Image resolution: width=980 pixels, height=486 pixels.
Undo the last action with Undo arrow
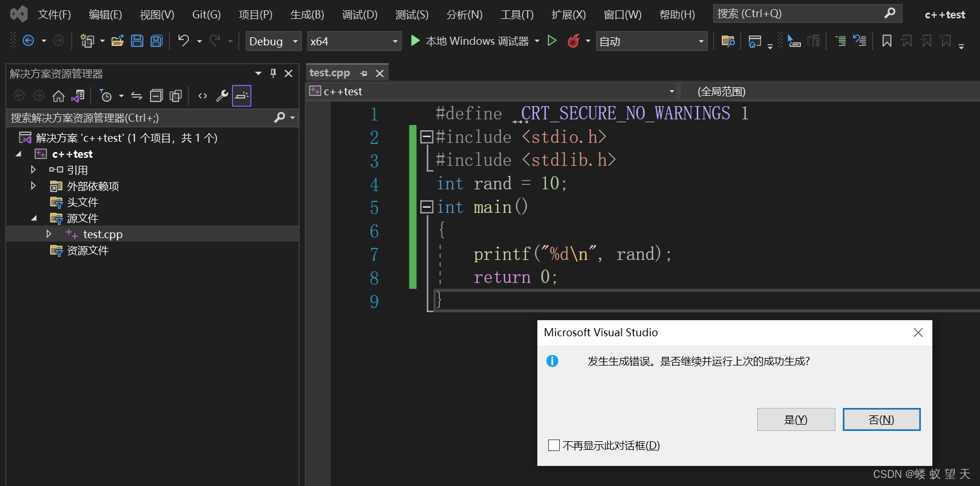[183, 41]
